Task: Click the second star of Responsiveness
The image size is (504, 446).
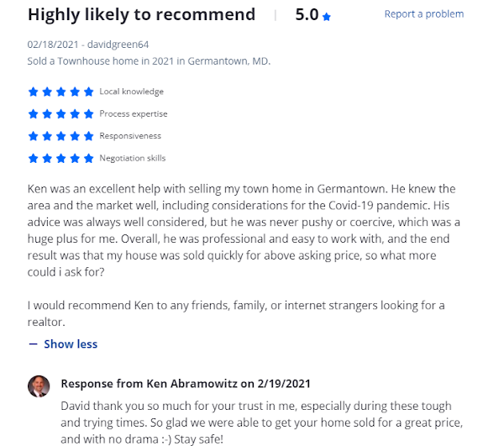Action: (x=47, y=136)
